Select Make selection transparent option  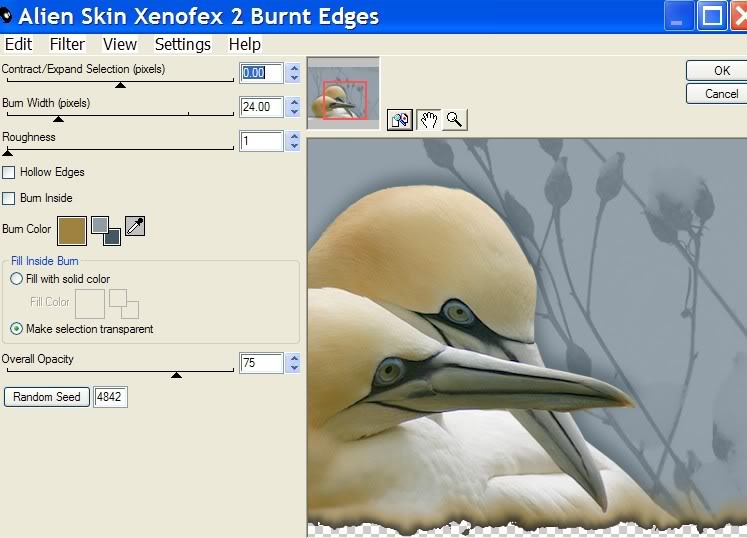click(16, 329)
